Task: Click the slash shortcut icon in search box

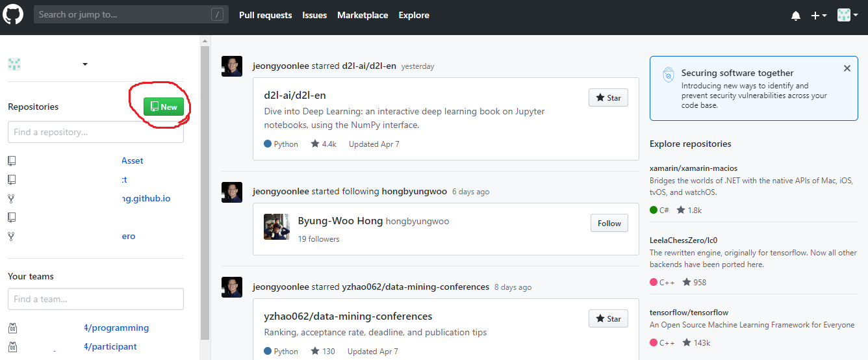Action: tap(218, 14)
